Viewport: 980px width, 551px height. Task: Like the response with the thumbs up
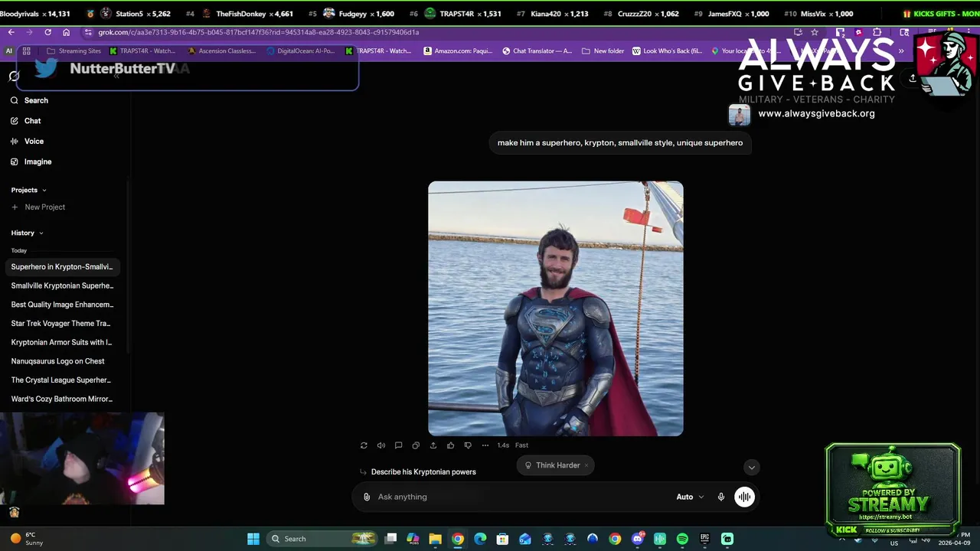tap(450, 445)
